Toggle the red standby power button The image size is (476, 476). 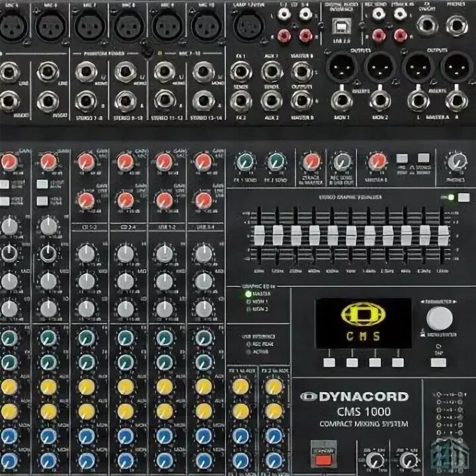pos(323,458)
